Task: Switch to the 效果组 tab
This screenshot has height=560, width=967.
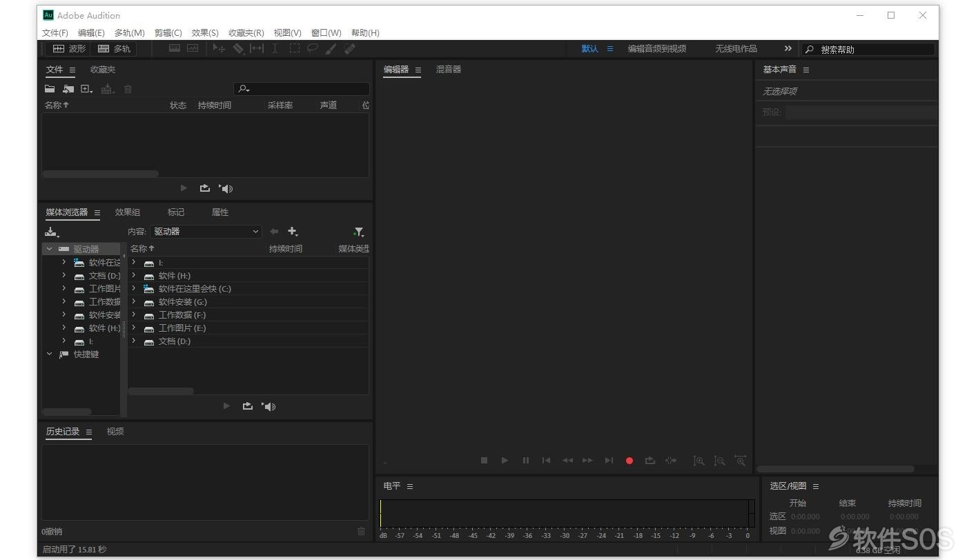Action: [x=128, y=212]
